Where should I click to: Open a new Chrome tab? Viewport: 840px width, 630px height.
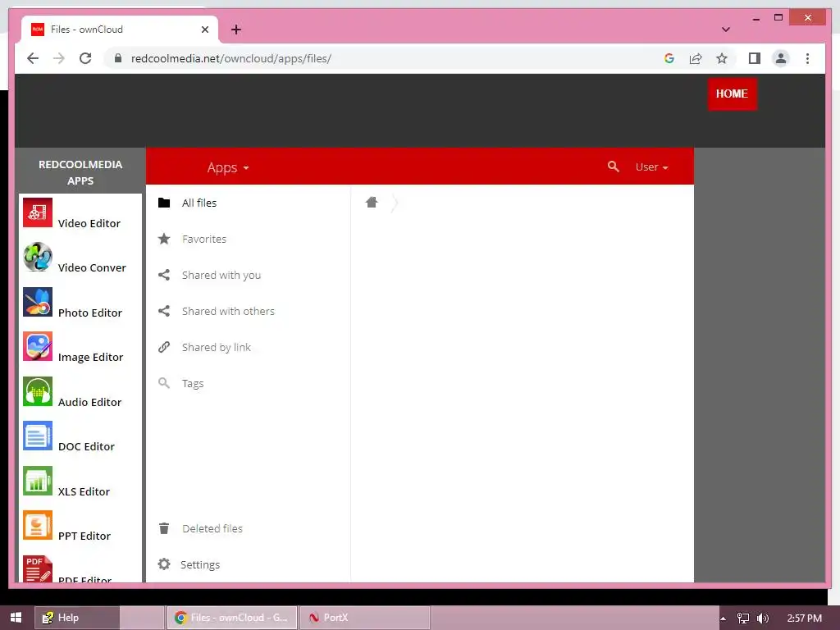tap(235, 30)
